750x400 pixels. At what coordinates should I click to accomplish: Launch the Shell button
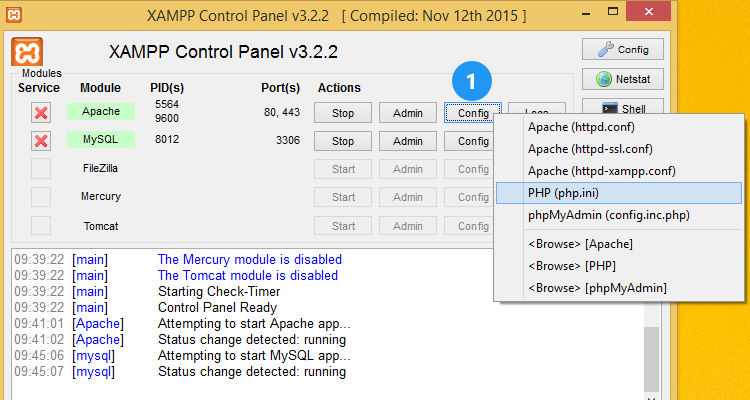point(623,107)
